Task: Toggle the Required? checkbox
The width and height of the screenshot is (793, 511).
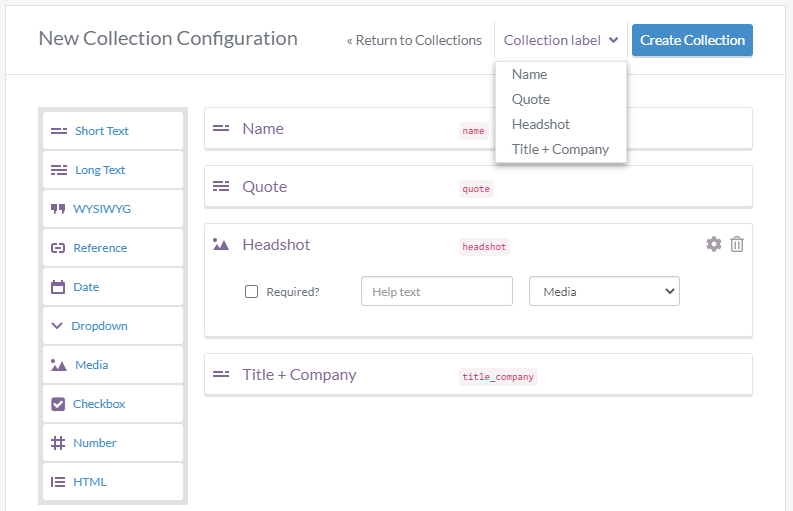Action: pos(252,292)
